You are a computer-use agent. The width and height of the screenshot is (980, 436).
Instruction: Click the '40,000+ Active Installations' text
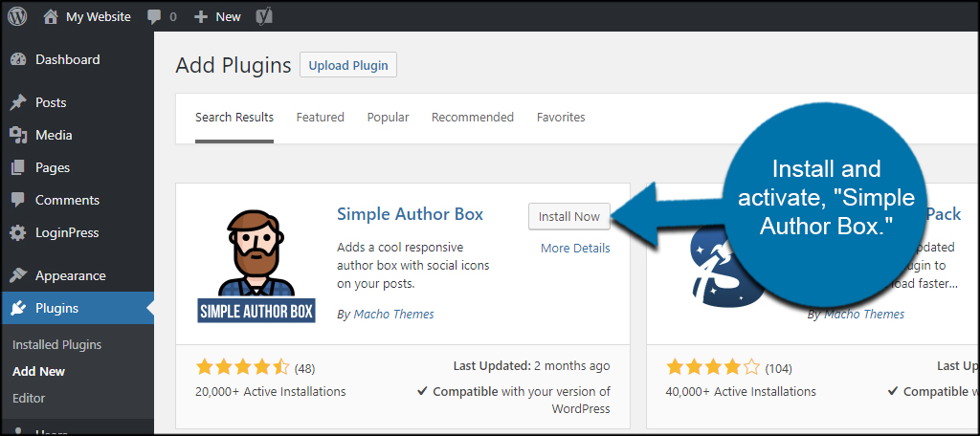pyautogui.click(x=742, y=392)
